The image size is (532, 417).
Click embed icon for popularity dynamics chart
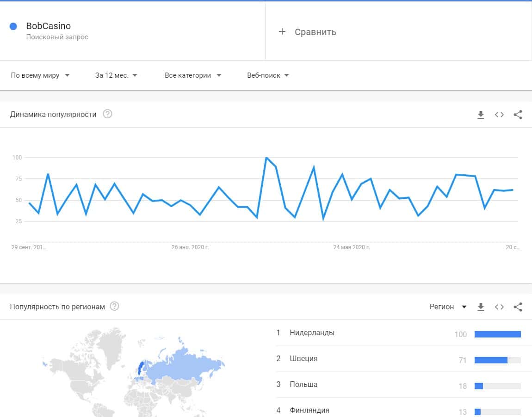point(499,115)
